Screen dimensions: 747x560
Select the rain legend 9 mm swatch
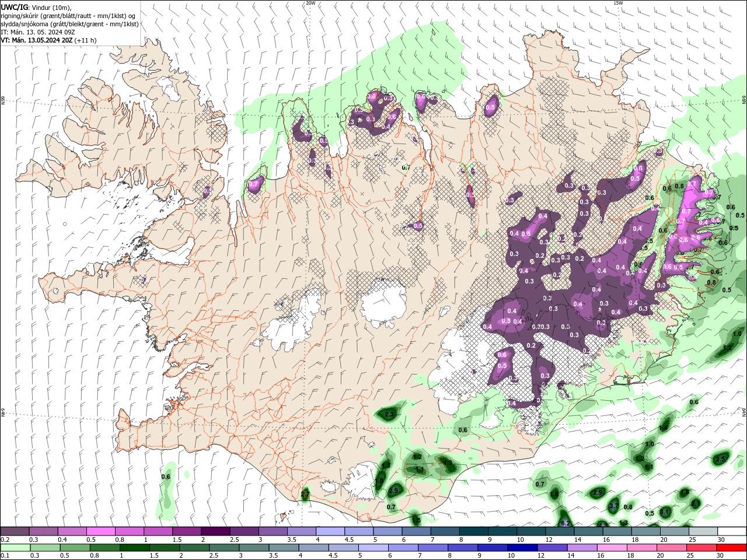(x=493, y=548)
